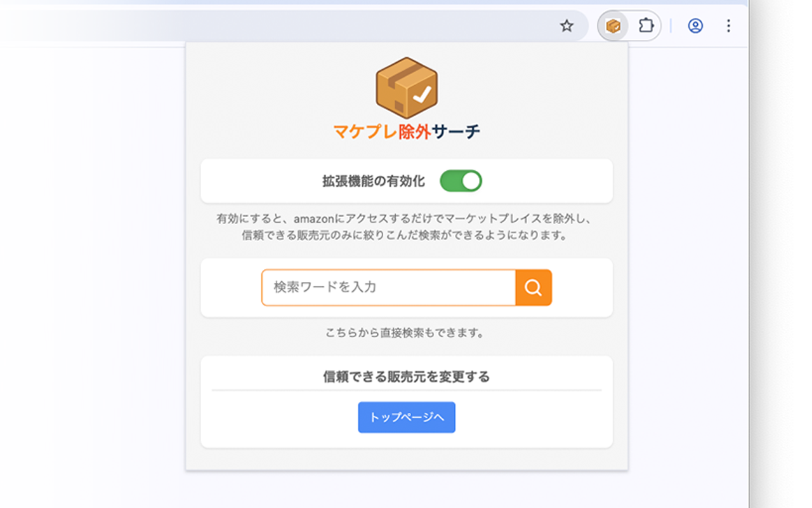Click the green knob of the enable switch
The image size is (812, 508).
[470, 180]
